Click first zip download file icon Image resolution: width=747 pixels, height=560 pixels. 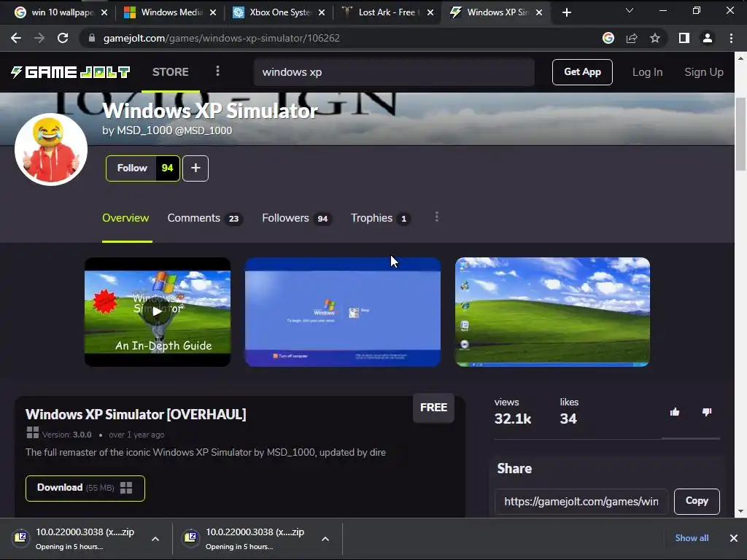[x=20, y=537]
